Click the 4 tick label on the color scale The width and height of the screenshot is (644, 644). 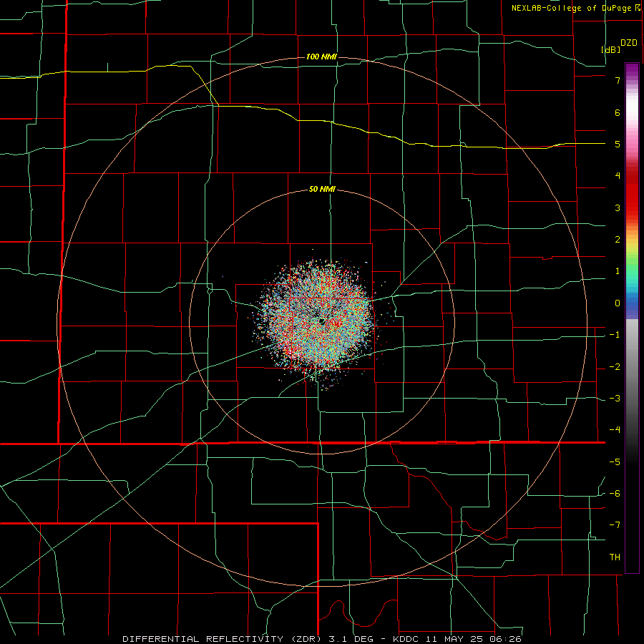coord(618,176)
